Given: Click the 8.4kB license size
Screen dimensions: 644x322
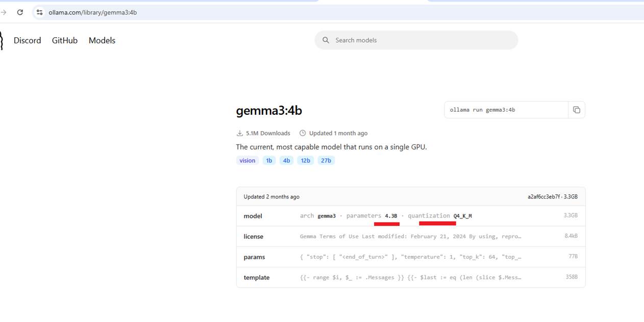Looking at the screenshot, I should tap(571, 236).
